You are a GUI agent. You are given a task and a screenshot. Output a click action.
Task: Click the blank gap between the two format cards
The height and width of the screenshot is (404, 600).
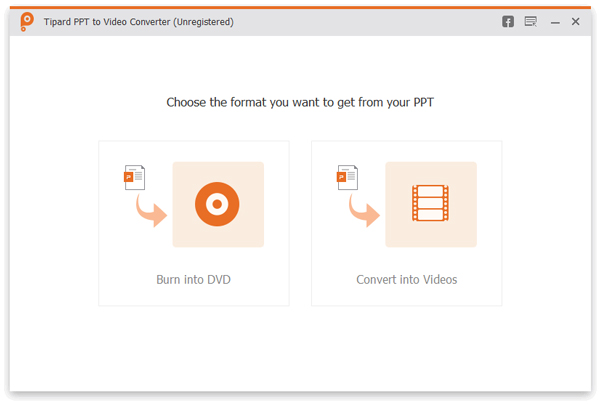pos(300,222)
